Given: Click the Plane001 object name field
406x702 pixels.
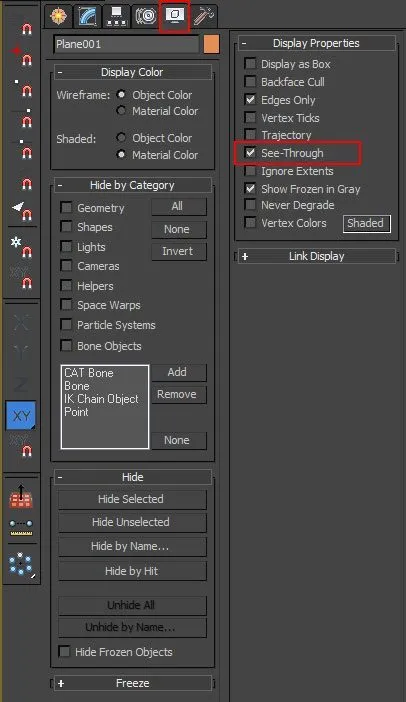Looking at the screenshot, I should (127, 45).
